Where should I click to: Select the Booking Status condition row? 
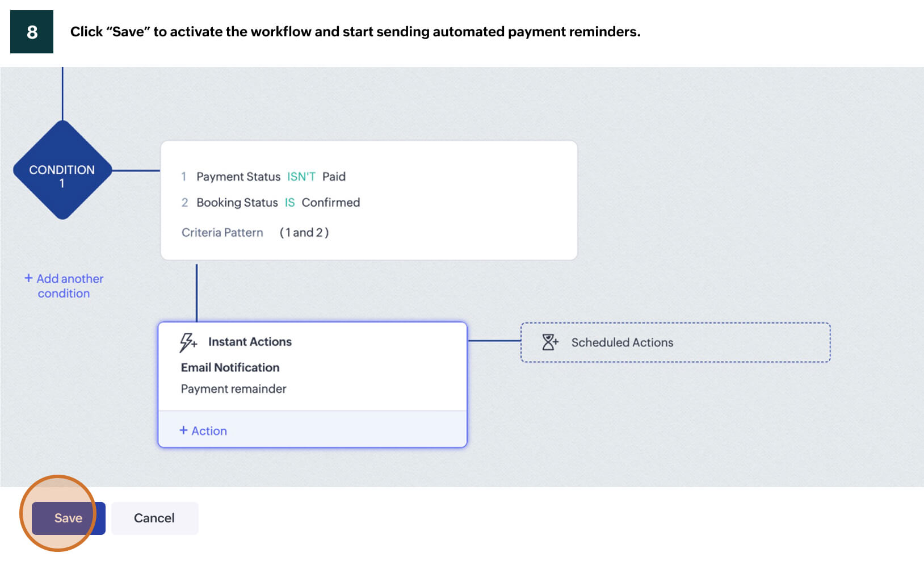236,202
